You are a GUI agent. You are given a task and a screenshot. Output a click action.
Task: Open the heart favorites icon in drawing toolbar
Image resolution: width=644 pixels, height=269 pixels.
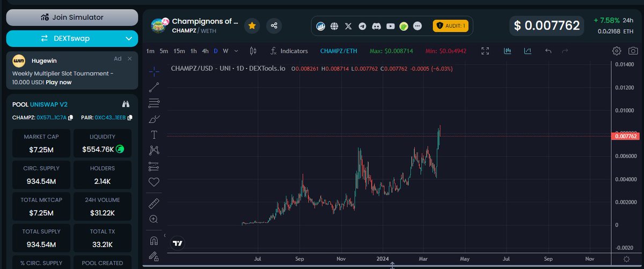tap(154, 182)
